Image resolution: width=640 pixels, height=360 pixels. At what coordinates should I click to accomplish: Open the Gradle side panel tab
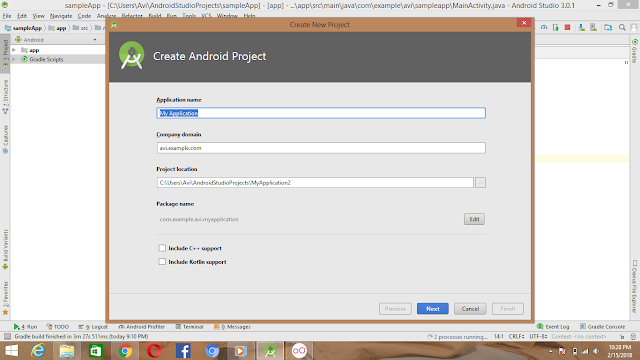[x=635, y=51]
